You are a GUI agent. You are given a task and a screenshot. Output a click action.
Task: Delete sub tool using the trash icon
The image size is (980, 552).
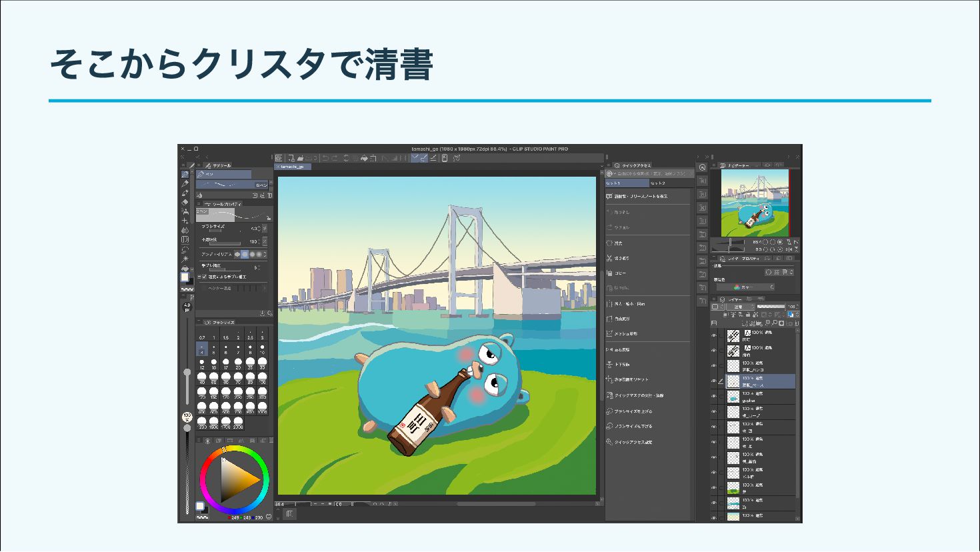[x=269, y=195]
